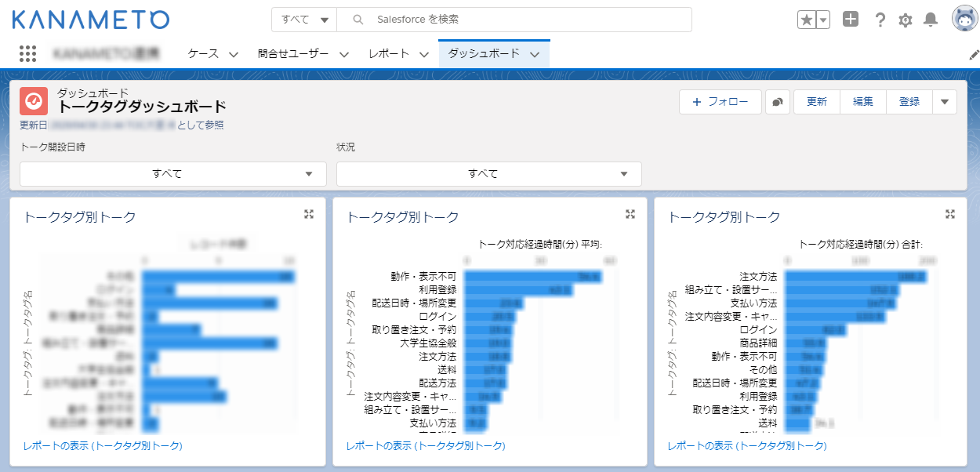View notifications via the bell icon
Screen dimensions: 980x472
[931, 19]
